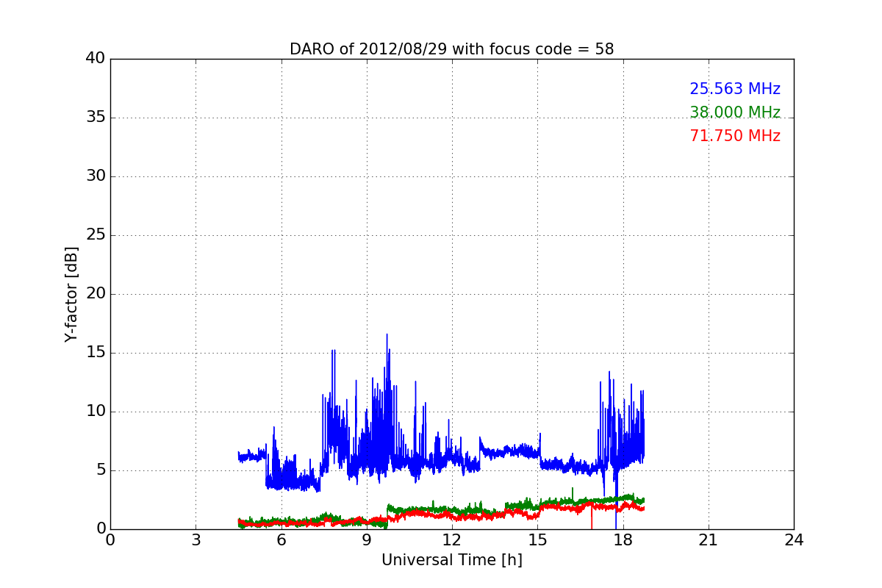Click the 'Universal Time [h]' axis label
Image resolution: width=882 pixels, height=588 pixels.
pos(452,560)
